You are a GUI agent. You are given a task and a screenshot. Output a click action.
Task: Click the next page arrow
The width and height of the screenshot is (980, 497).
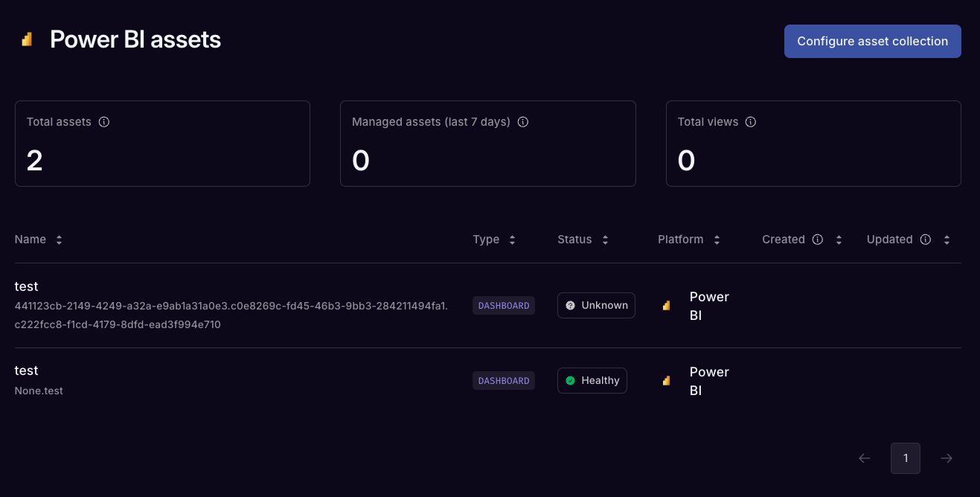click(x=947, y=458)
